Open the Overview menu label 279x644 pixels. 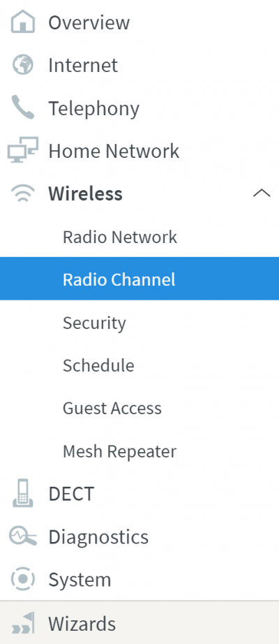[89, 22]
